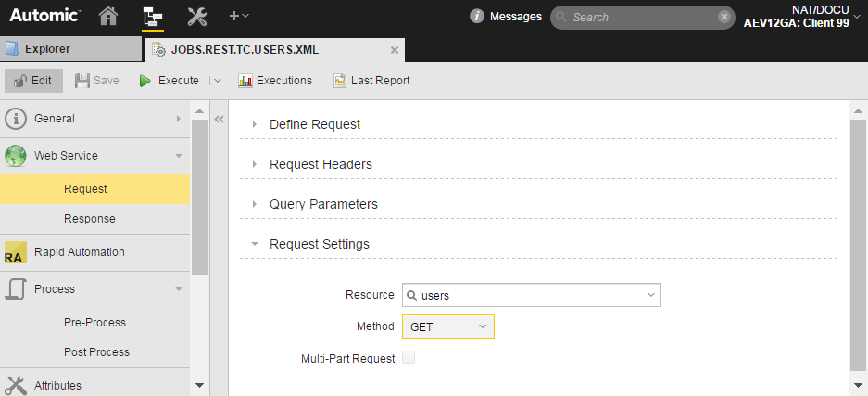Collapse the sidebar with double chevron
Image resolution: width=868 pixels, height=396 pixels.
219,119
